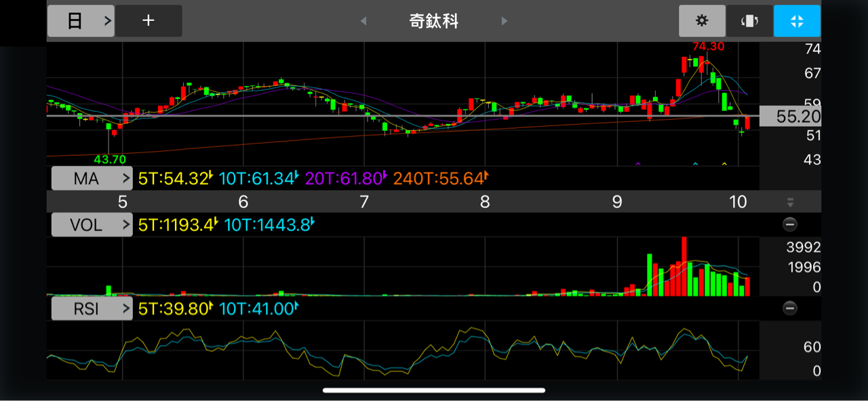The image size is (868, 401).
Task: Open the RSI indicator selector button
Action: click(92, 310)
